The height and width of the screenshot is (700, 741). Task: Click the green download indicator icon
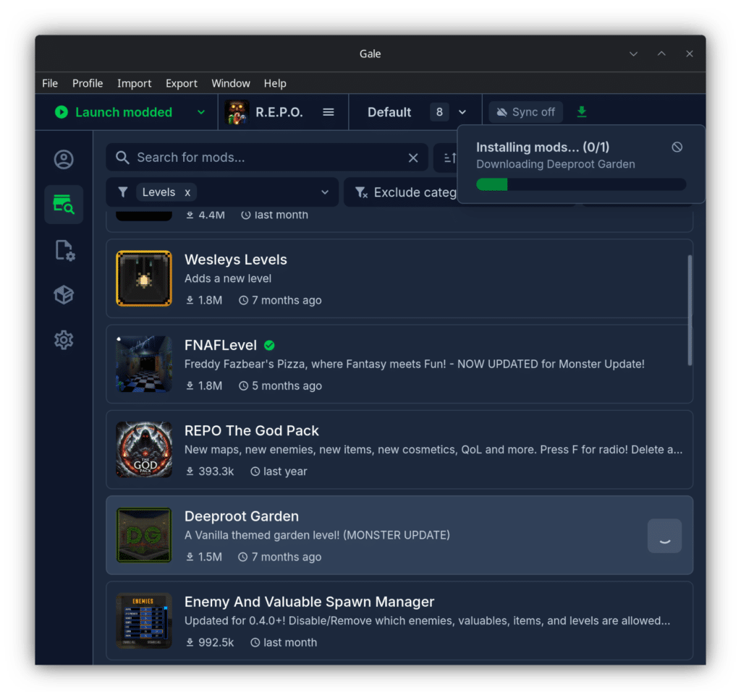(x=582, y=112)
